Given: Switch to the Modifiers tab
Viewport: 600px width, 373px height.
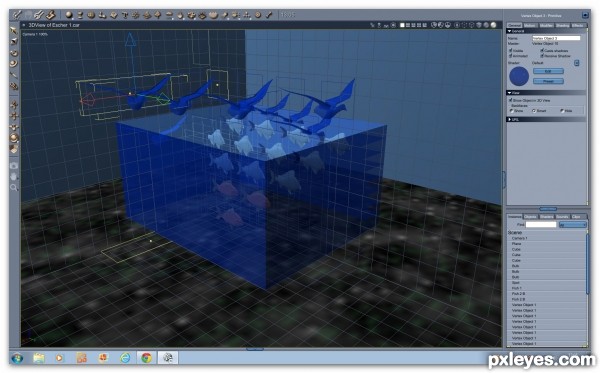Looking at the screenshot, I should tap(546, 26).
